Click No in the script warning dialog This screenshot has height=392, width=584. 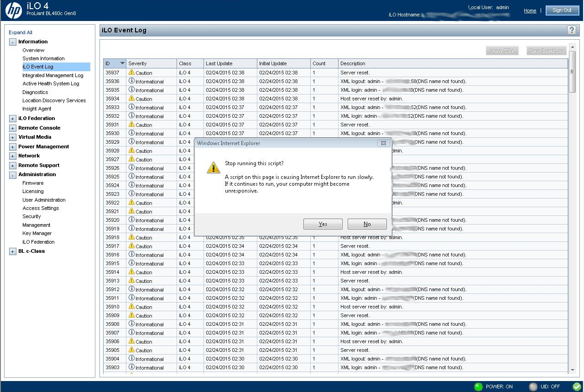367,224
